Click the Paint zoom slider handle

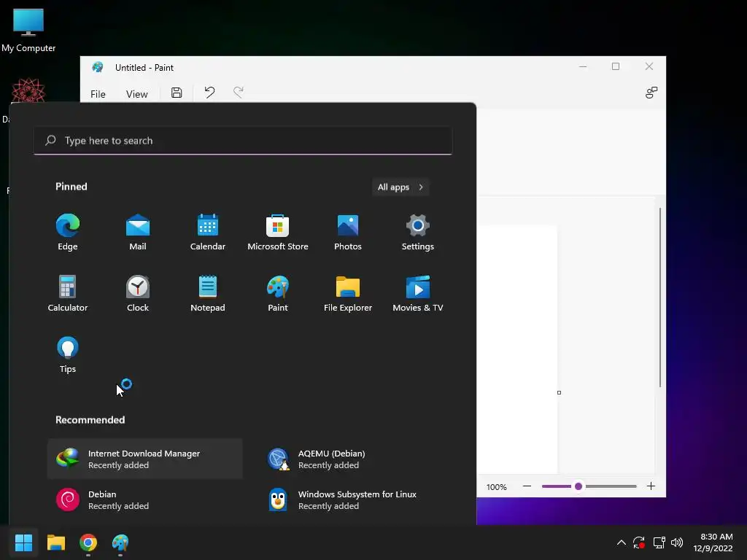click(578, 486)
